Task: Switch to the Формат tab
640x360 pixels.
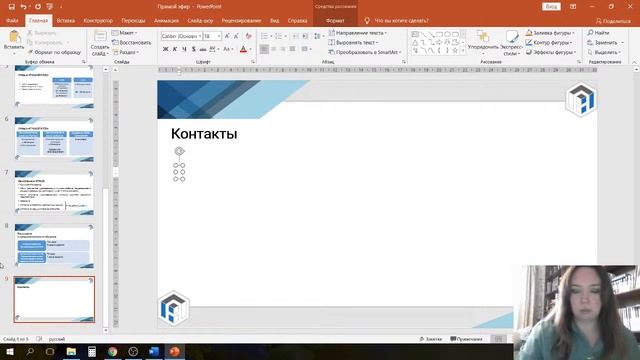Action: click(x=335, y=20)
